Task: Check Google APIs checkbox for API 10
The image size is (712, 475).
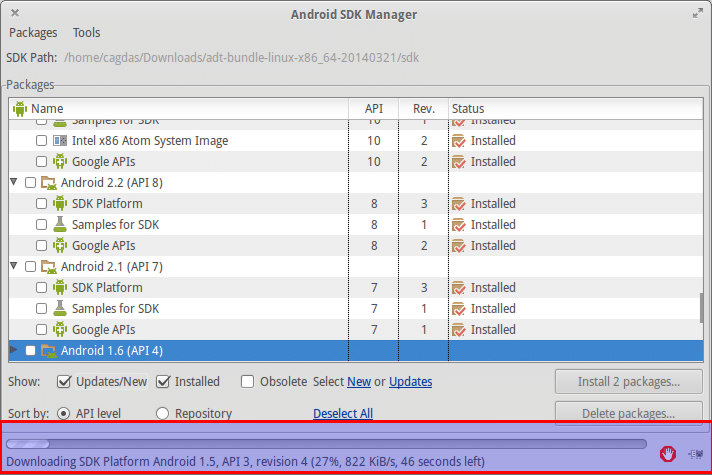Action: tap(41, 162)
